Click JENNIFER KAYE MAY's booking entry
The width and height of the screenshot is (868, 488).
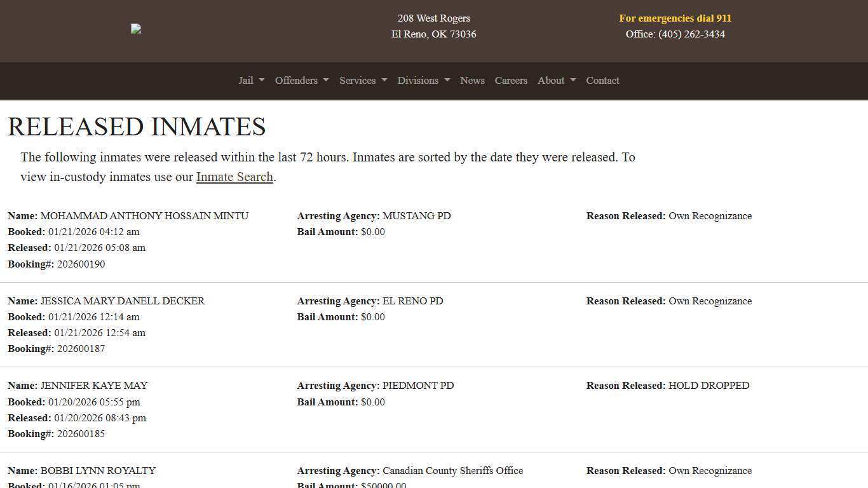pyautogui.click(x=93, y=385)
